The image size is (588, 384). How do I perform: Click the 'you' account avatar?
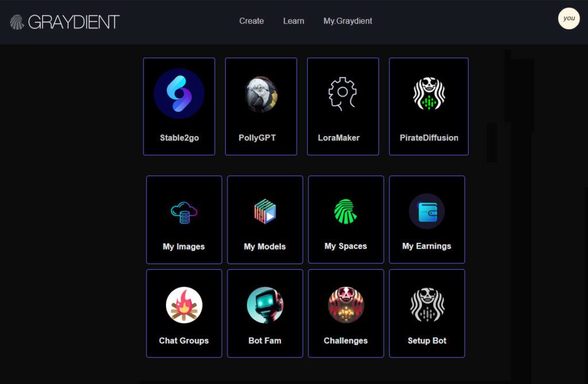tap(568, 18)
